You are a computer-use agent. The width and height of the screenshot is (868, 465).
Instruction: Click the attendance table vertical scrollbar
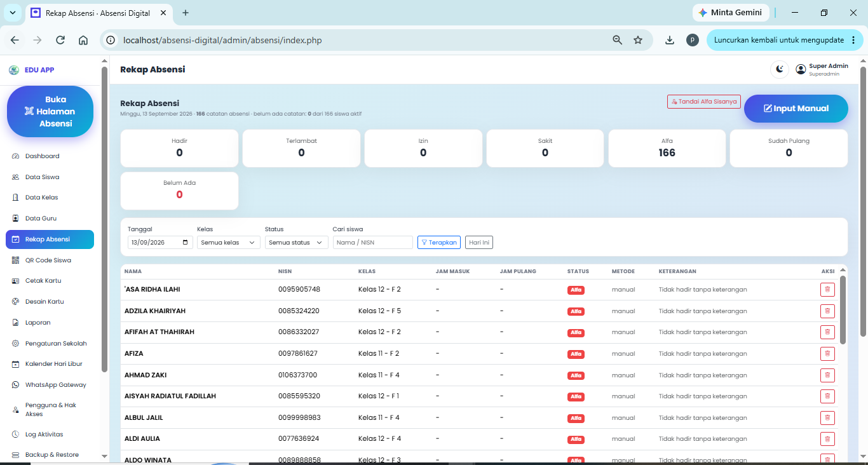(843, 310)
